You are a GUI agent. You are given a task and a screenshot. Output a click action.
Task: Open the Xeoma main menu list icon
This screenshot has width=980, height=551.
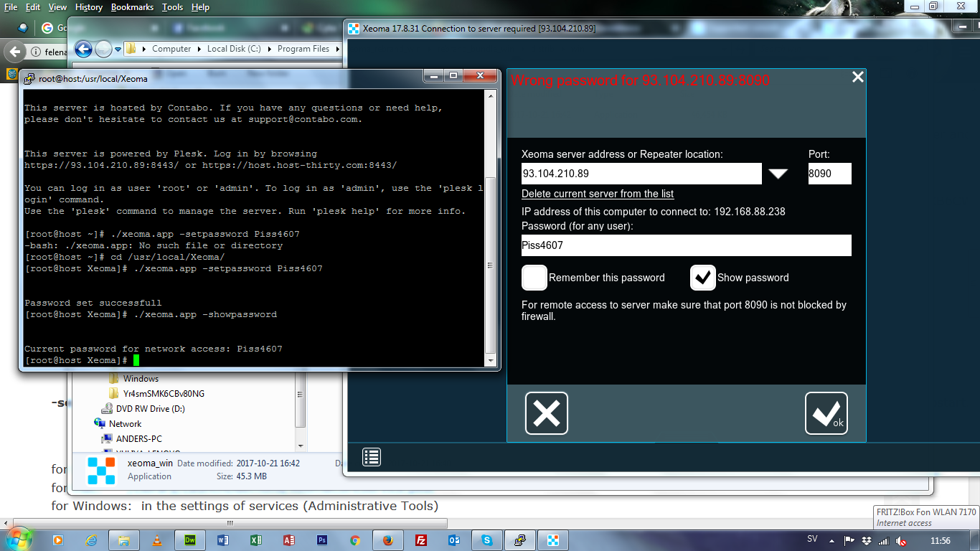click(x=372, y=457)
